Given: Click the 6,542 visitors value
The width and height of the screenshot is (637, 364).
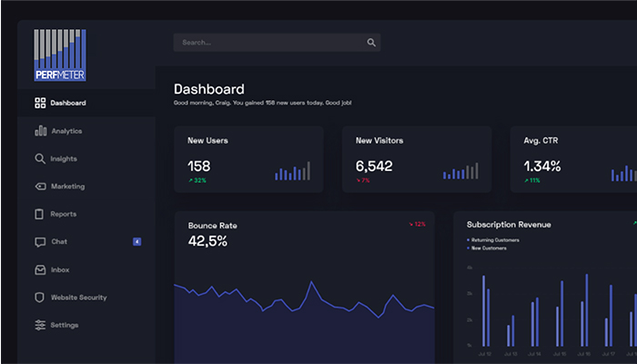Looking at the screenshot, I should (374, 166).
